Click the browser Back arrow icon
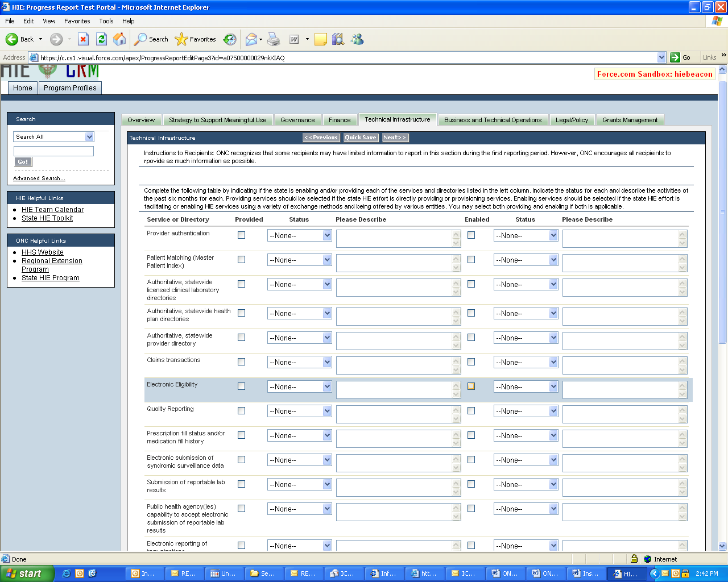The image size is (728, 582). (x=12, y=39)
